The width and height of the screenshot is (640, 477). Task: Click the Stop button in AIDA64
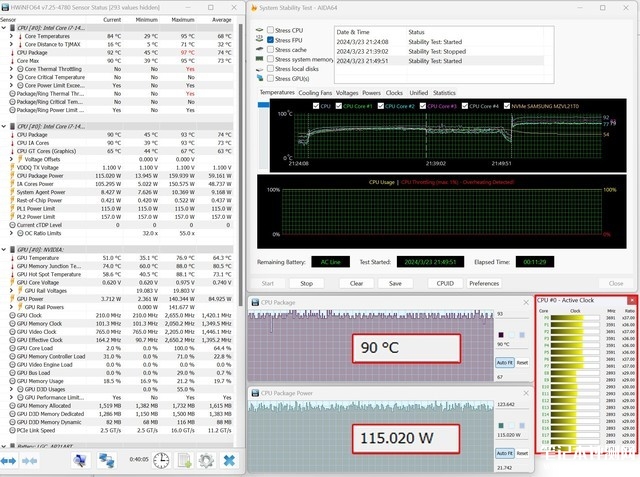point(307,283)
